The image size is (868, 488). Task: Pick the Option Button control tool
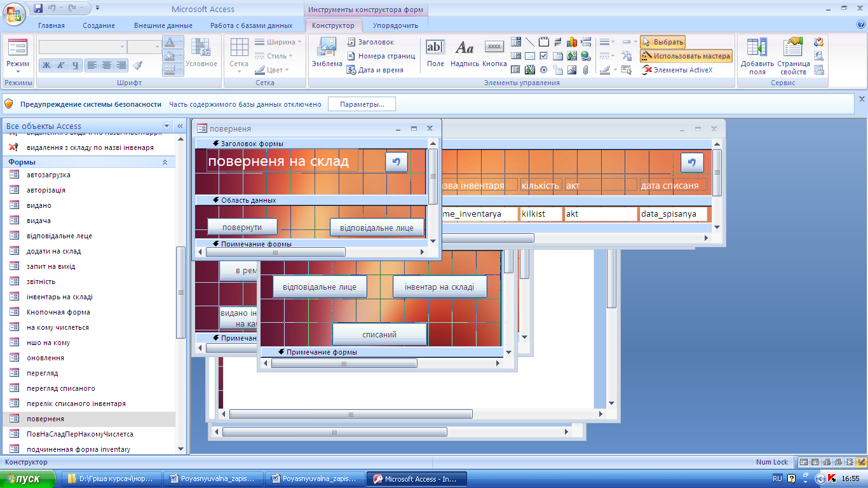[x=543, y=70]
